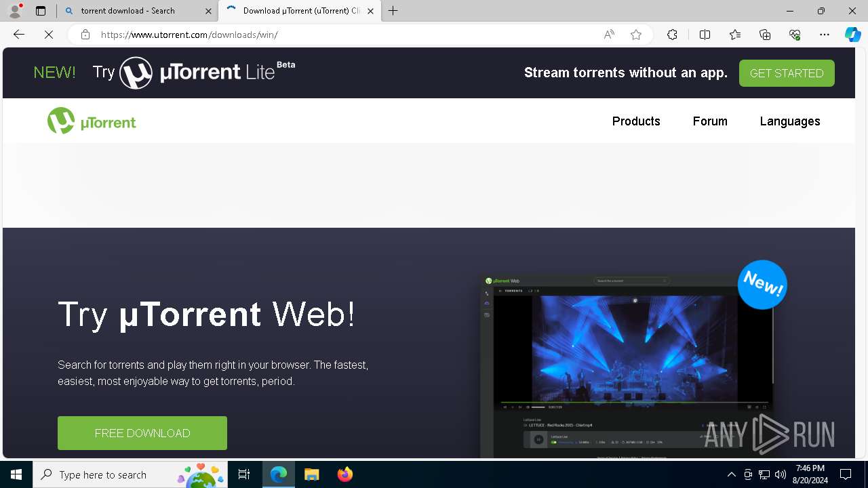Open the Edge profile icon
868x488 pixels.
pos(15,11)
